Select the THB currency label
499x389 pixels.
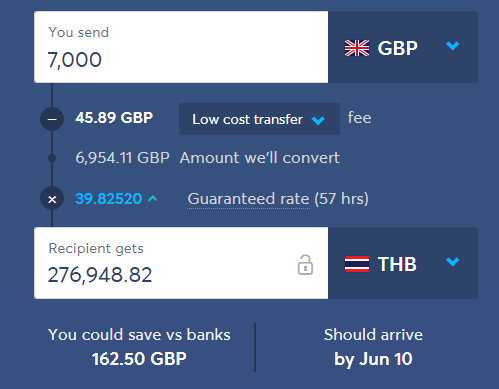(x=397, y=264)
